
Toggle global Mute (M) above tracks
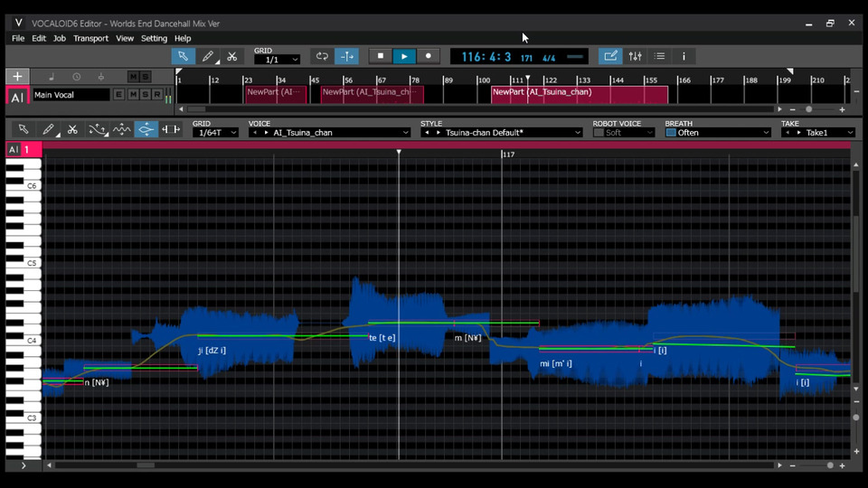pos(133,77)
